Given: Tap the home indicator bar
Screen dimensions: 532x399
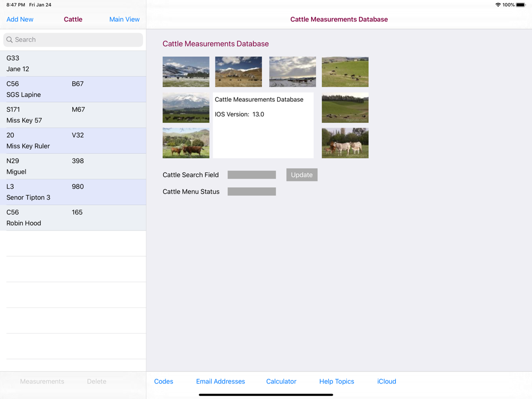Looking at the screenshot, I should pos(266,395).
